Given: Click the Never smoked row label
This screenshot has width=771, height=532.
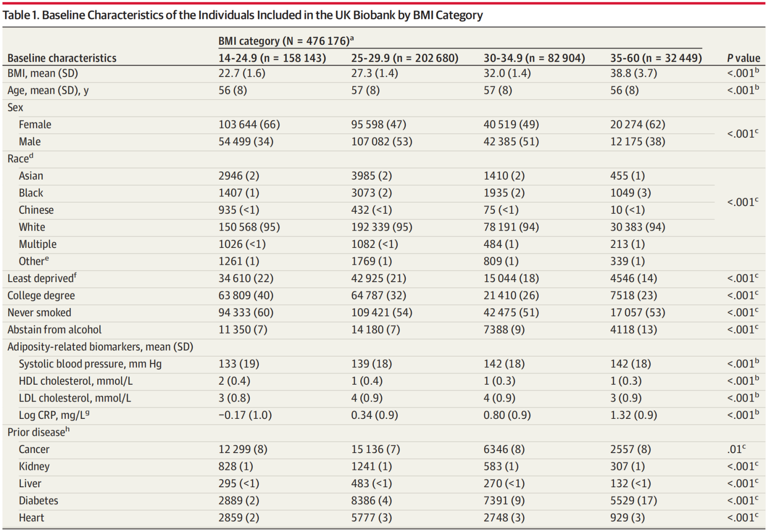Looking at the screenshot, I should coord(39,313).
